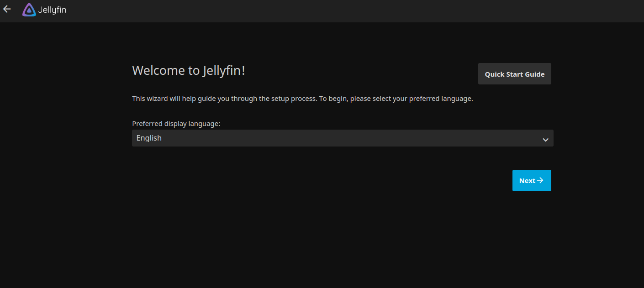Go back using the header arrow
Screen dimensions: 644x288
click(7, 9)
